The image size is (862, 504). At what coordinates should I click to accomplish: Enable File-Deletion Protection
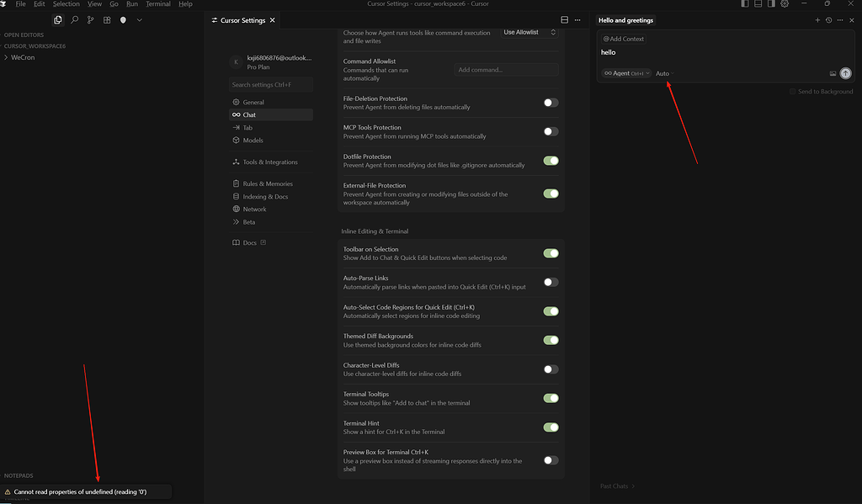point(551,101)
